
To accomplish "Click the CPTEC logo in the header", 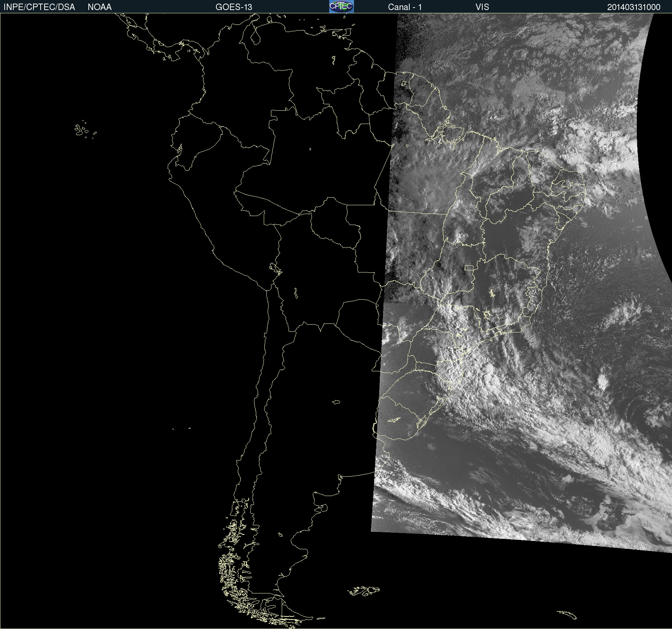I will coord(341,6).
